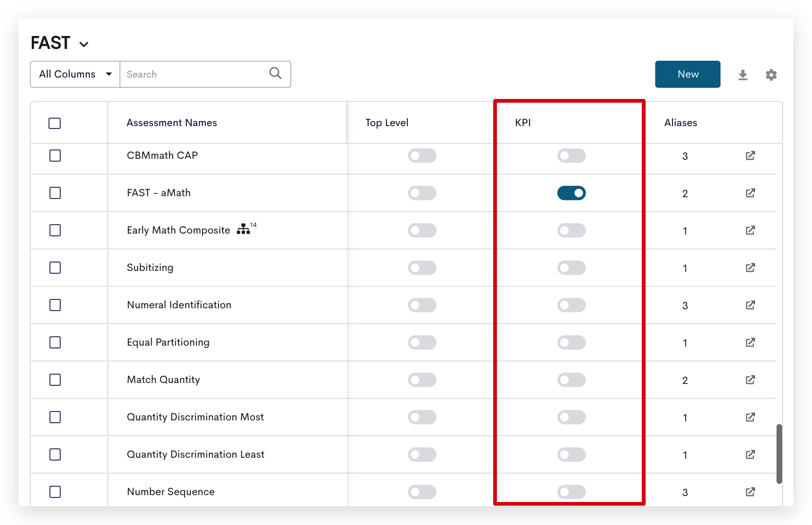The width and height of the screenshot is (812, 525).
Task: Click the Match Quantity assessment name
Action: coord(163,380)
